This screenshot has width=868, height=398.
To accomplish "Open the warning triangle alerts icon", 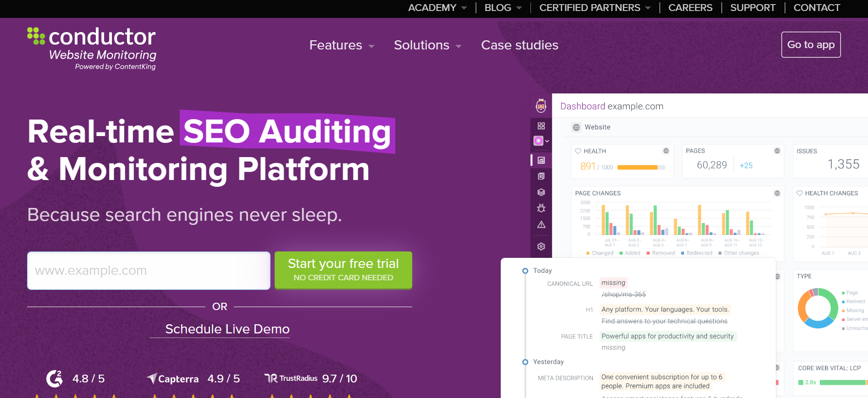I will [x=541, y=224].
